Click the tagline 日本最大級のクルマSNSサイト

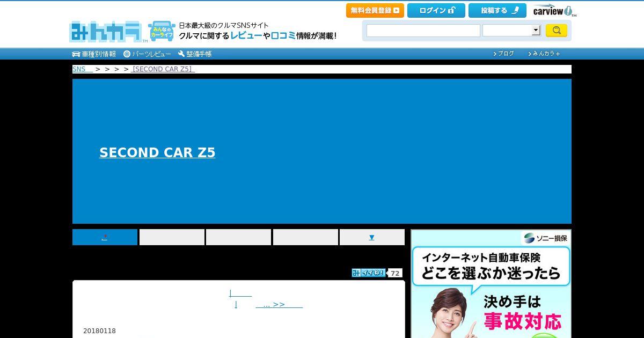(224, 25)
